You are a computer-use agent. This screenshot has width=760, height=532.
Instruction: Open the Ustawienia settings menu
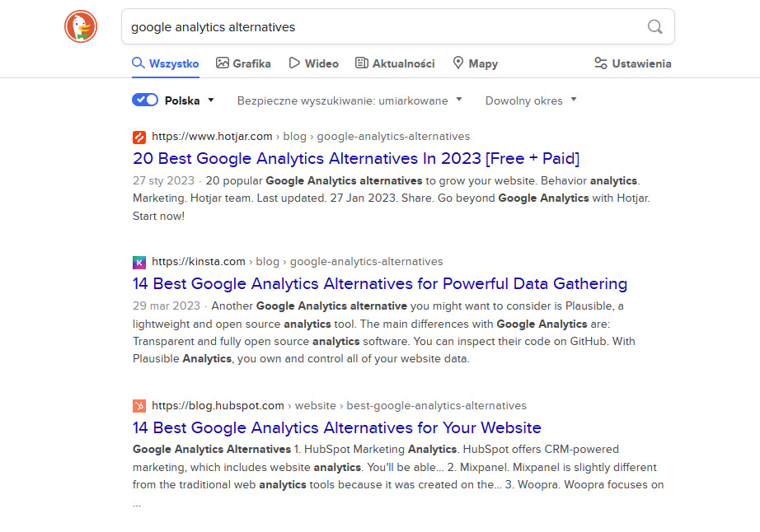click(632, 63)
